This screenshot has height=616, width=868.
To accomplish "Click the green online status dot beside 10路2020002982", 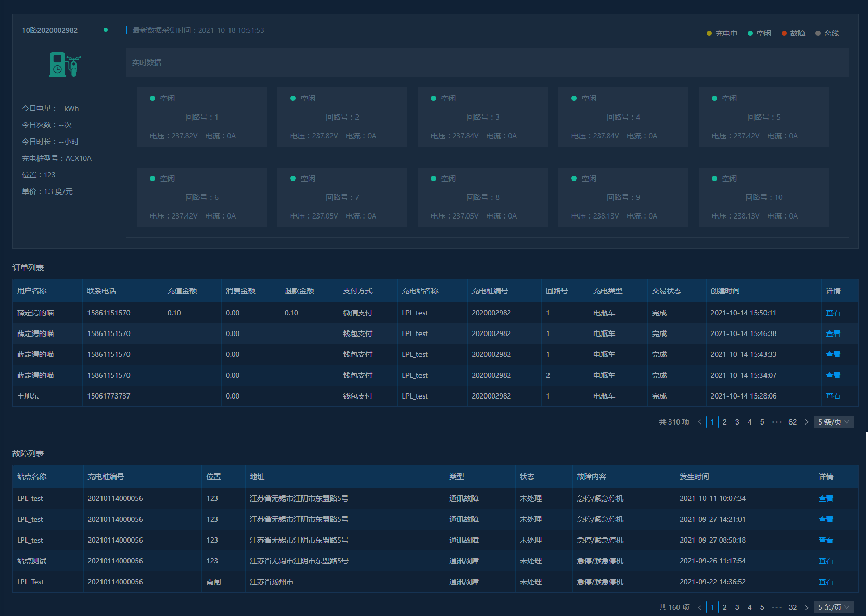I will pyautogui.click(x=106, y=30).
